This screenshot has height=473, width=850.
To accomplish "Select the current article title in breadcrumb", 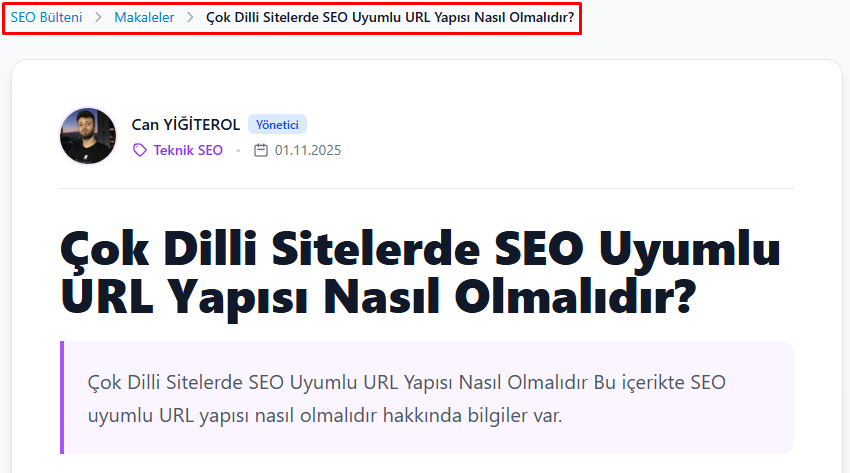I will [389, 18].
